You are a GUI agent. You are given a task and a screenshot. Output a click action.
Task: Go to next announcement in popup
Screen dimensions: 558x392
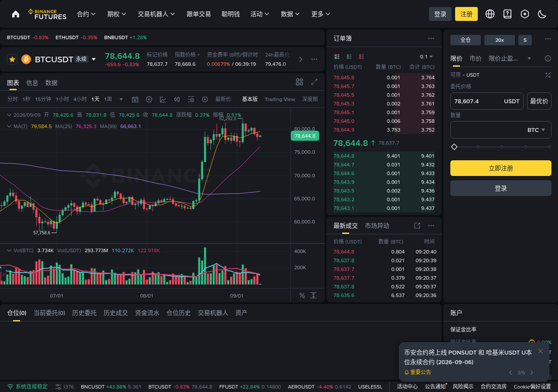pyautogui.click(x=532, y=372)
